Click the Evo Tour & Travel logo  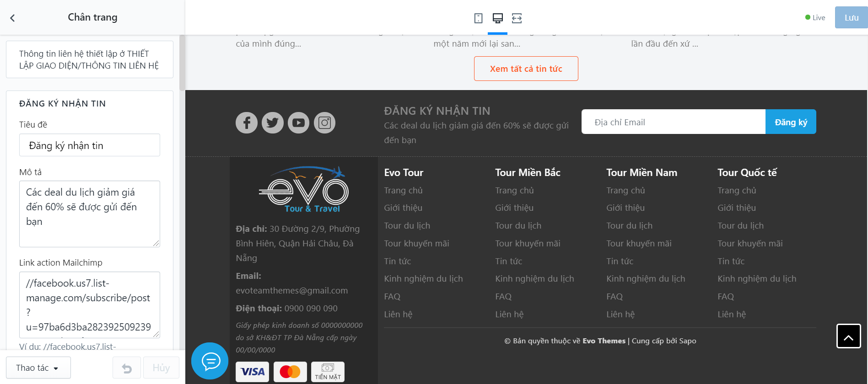[x=304, y=190]
